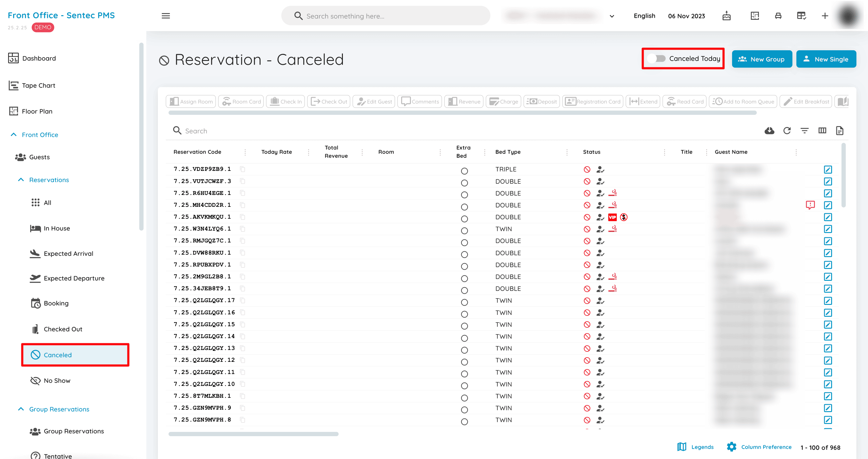
Task: Open the edit icon for reservation 7.25.VDZP9ZB9.1
Action: [x=828, y=169]
